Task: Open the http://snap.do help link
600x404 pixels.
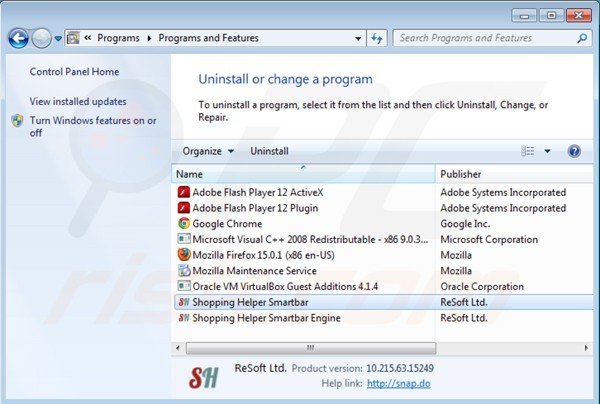Action: [398, 383]
